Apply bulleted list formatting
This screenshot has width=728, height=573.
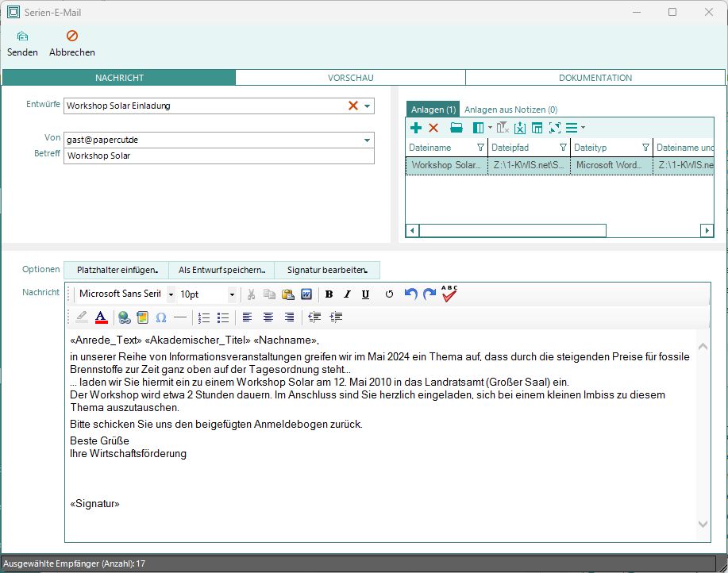[223, 317]
